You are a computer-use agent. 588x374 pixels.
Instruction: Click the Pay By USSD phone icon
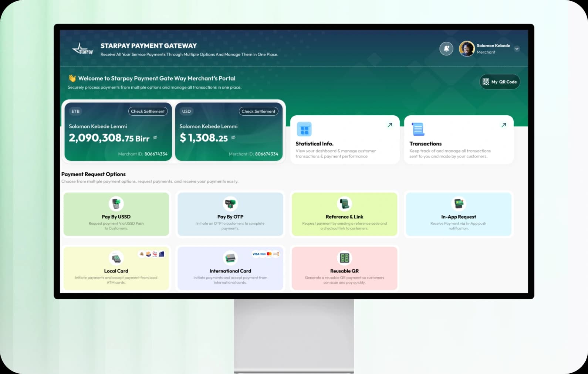click(x=116, y=204)
